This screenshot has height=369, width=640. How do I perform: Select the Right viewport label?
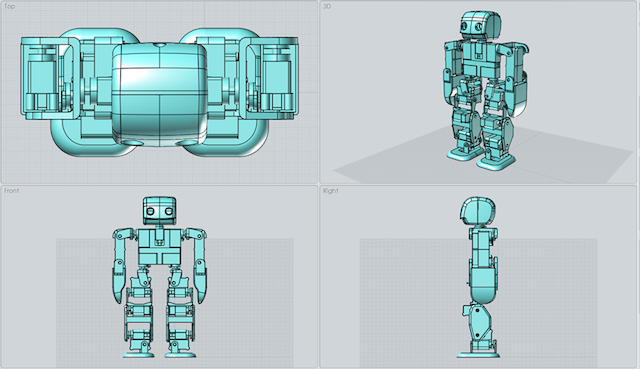point(331,191)
